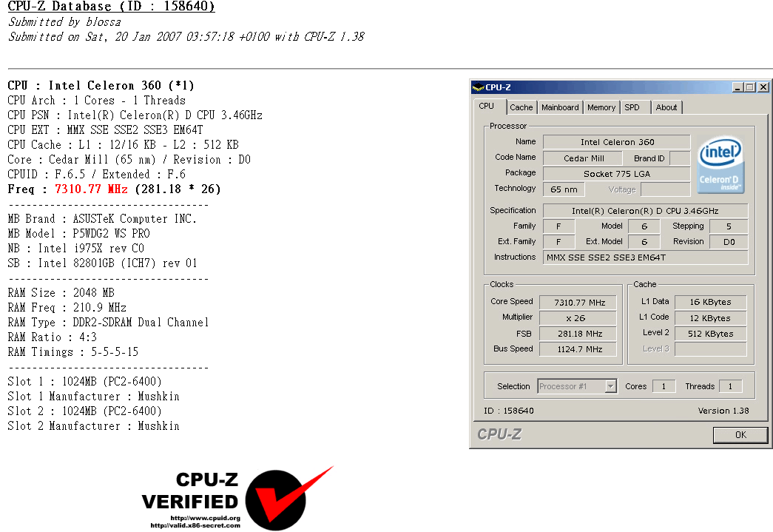Screen dimensions: 773x532
Task: Click the OK button
Action: point(740,435)
